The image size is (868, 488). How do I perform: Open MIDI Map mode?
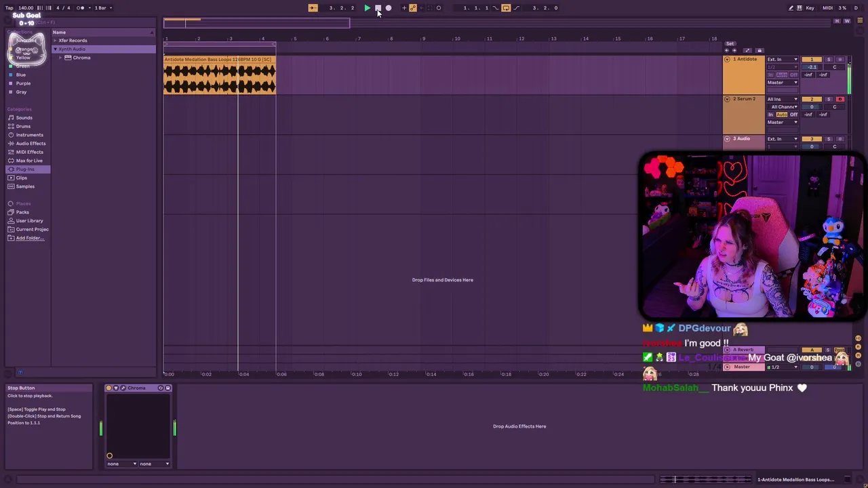[827, 8]
